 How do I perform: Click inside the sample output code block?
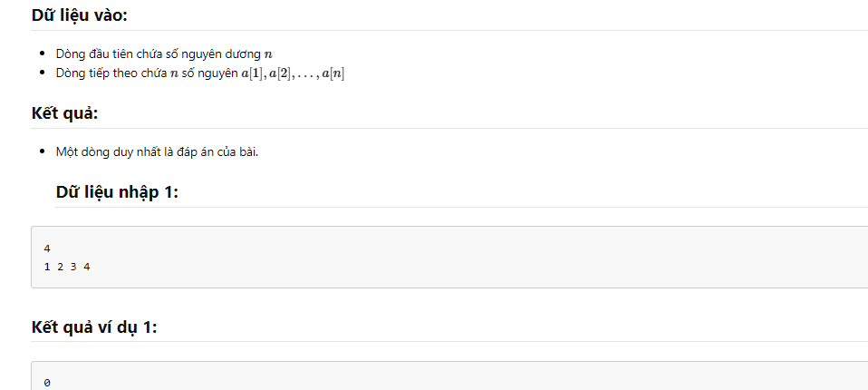pos(448,376)
